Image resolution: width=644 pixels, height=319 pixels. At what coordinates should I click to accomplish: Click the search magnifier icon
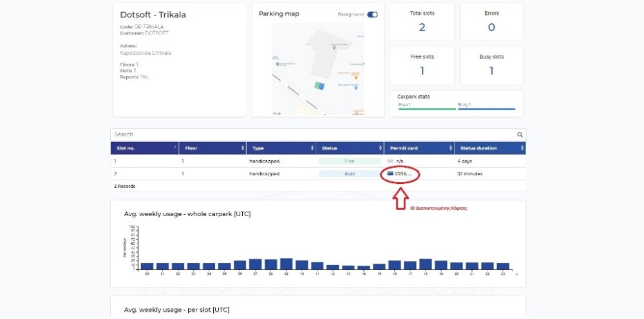point(520,135)
